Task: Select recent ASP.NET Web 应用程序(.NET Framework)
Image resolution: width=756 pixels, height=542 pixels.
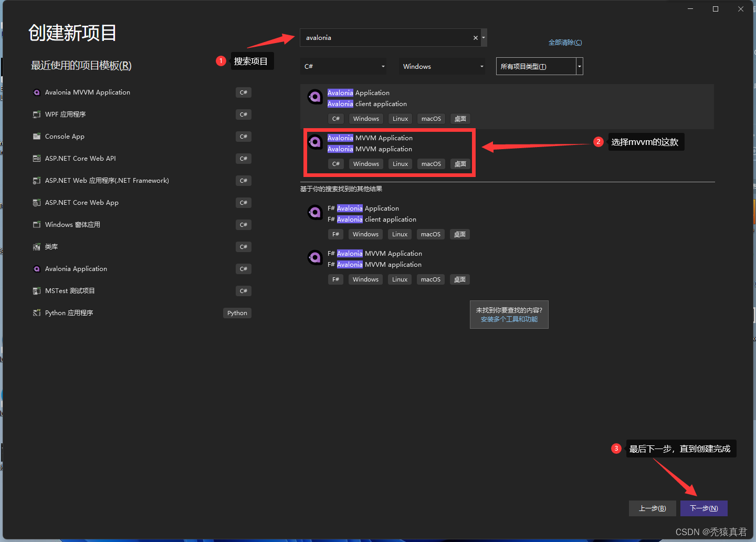Action: (x=142, y=181)
